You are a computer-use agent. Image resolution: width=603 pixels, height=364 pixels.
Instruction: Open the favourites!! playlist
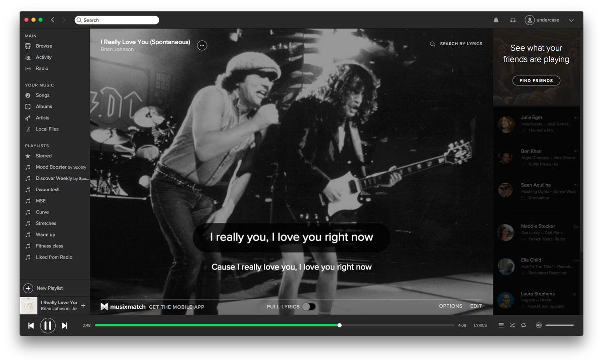[x=48, y=190]
